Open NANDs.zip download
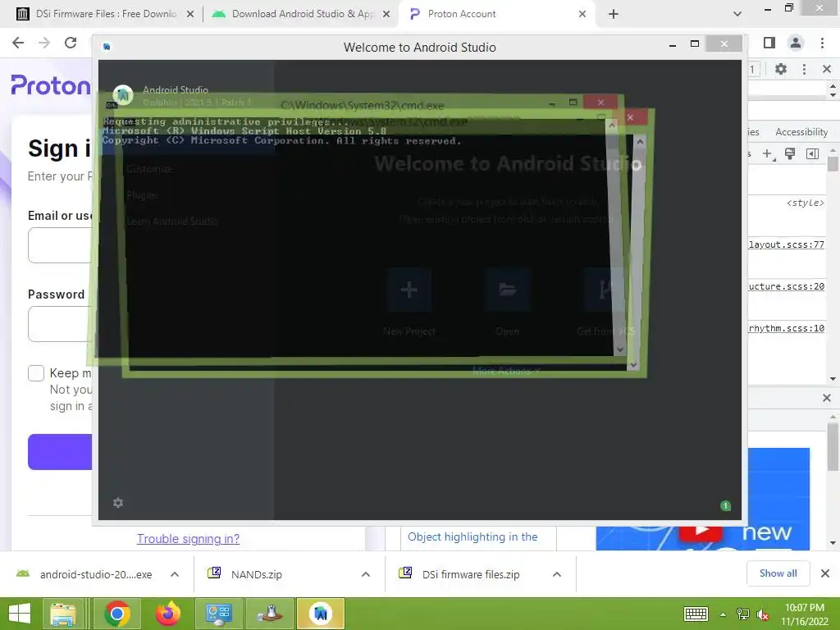Image resolution: width=840 pixels, height=630 pixels. pos(246,574)
